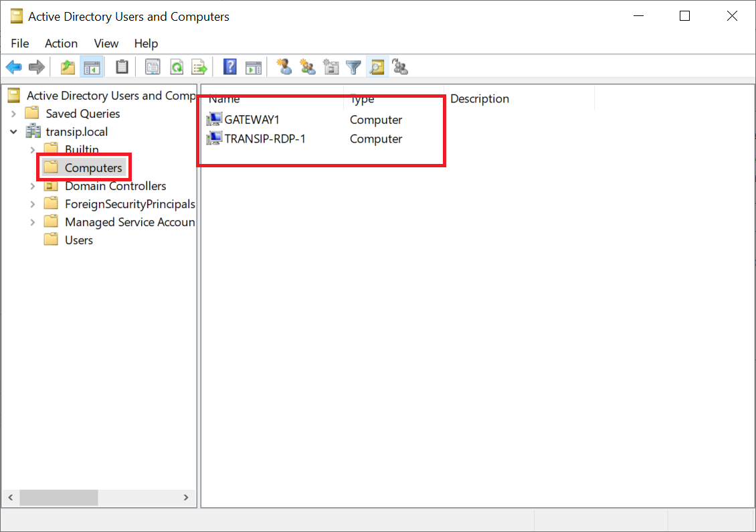This screenshot has width=756, height=532.
Task: Open the View menu
Action: point(106,43)
